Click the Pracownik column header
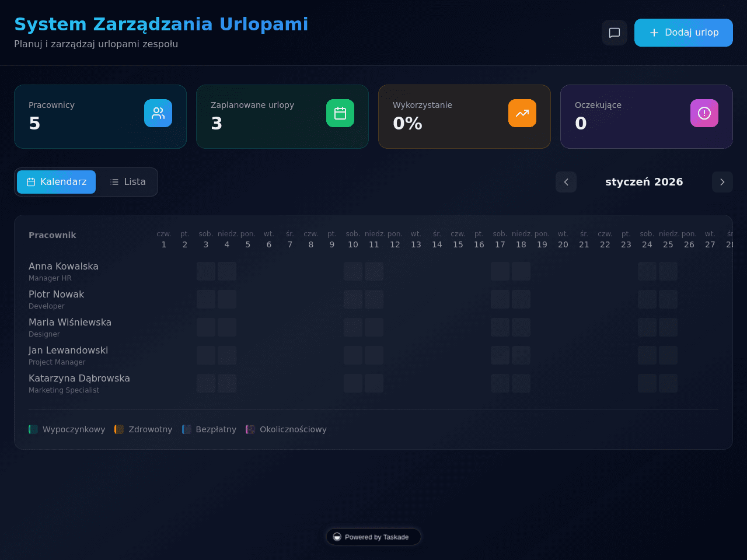This screenshot has width=747, height=560. (x=53, y=235)
